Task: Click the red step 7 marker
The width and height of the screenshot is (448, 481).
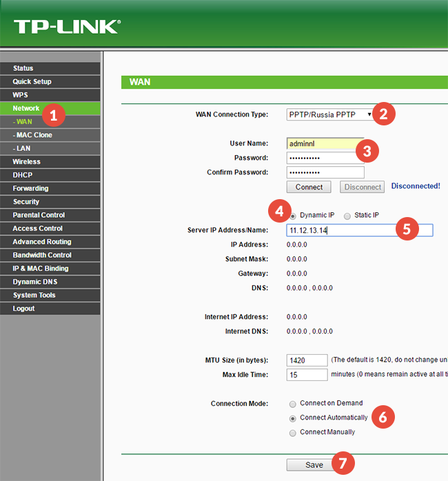Action: [x=343, y=464]
